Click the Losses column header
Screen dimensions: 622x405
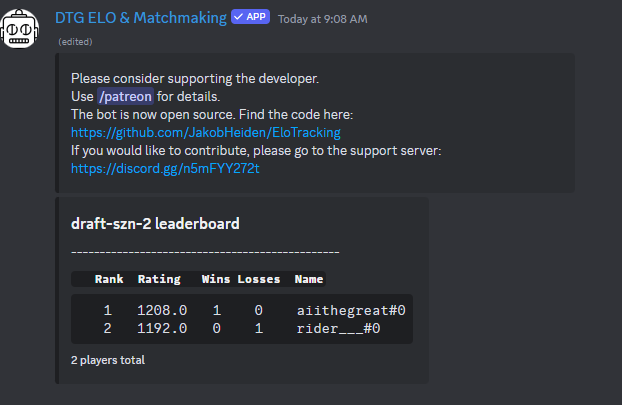[259, 279]
